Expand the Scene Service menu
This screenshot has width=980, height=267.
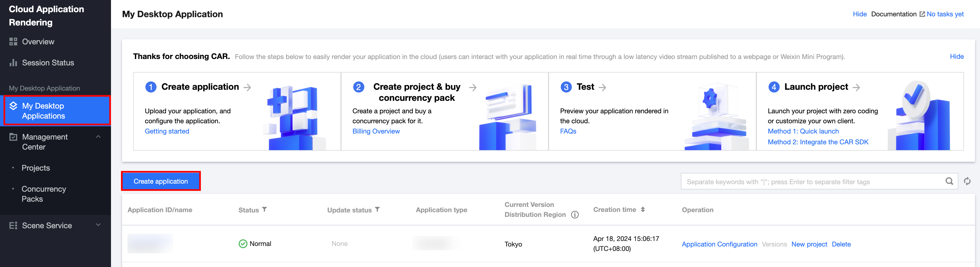click(98, 225)
